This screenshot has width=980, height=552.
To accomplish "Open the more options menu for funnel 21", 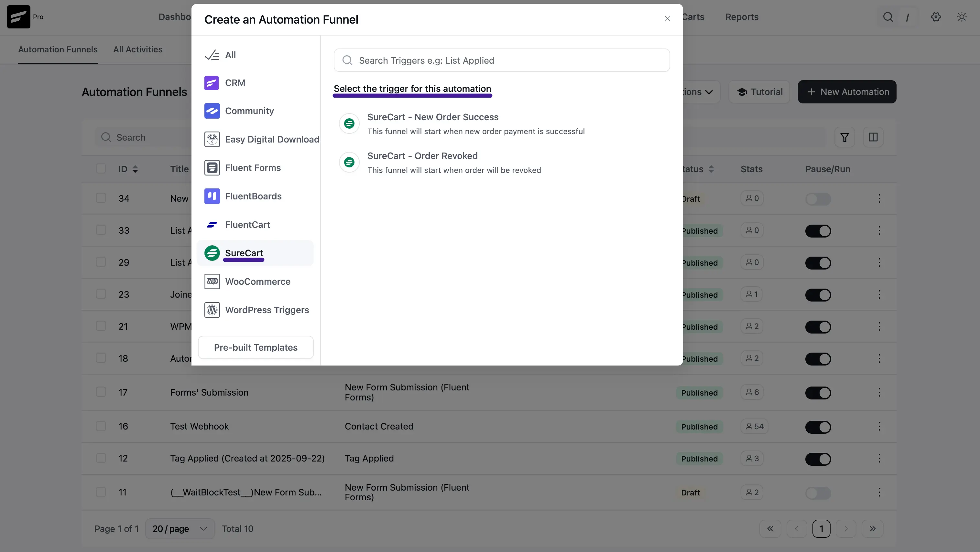I will pos(879,326).
